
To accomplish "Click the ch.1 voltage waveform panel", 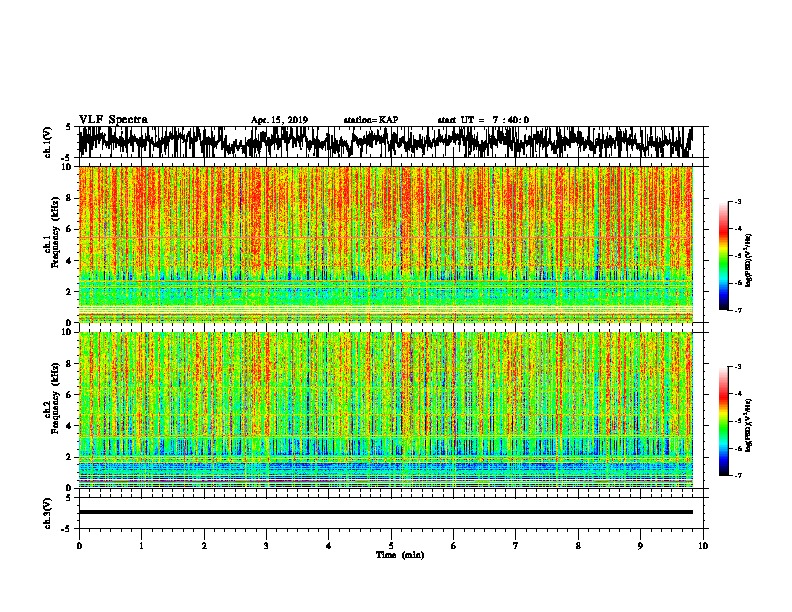I will [390, 142].
